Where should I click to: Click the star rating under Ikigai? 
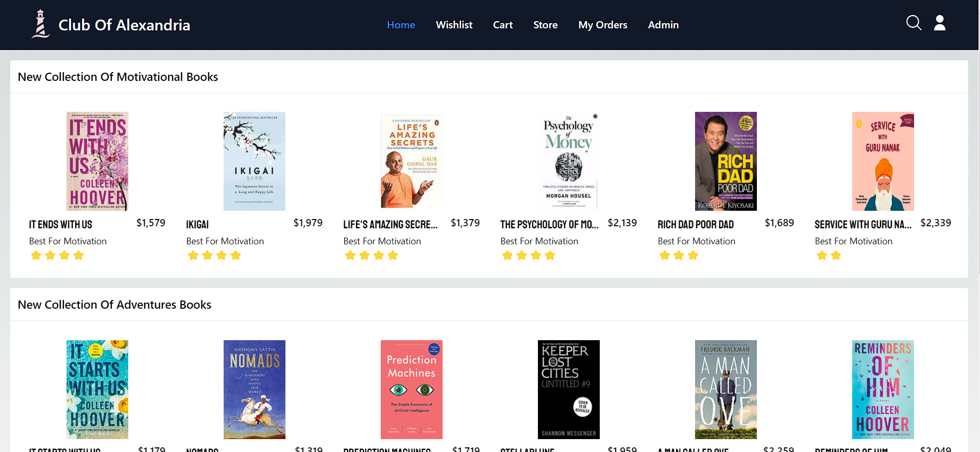tap(214, 255)
